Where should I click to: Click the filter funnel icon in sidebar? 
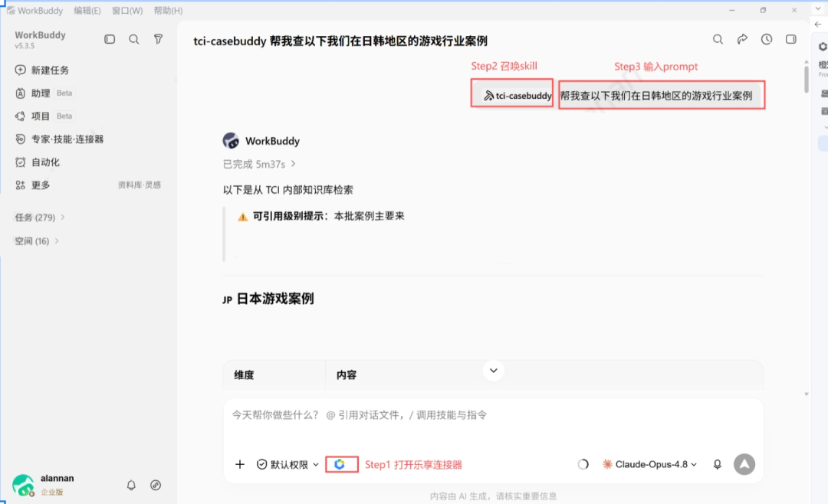(x=159, y=39)
